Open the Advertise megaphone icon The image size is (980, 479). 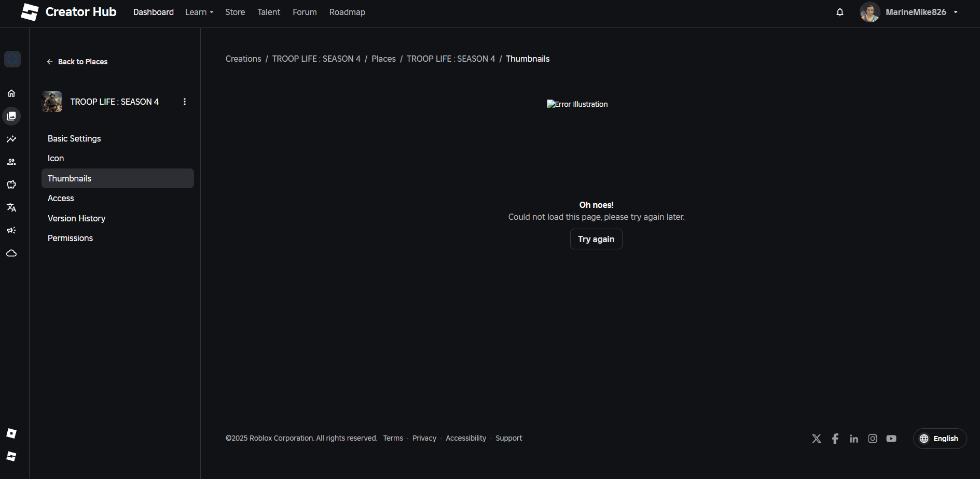[x=11, y=230]
